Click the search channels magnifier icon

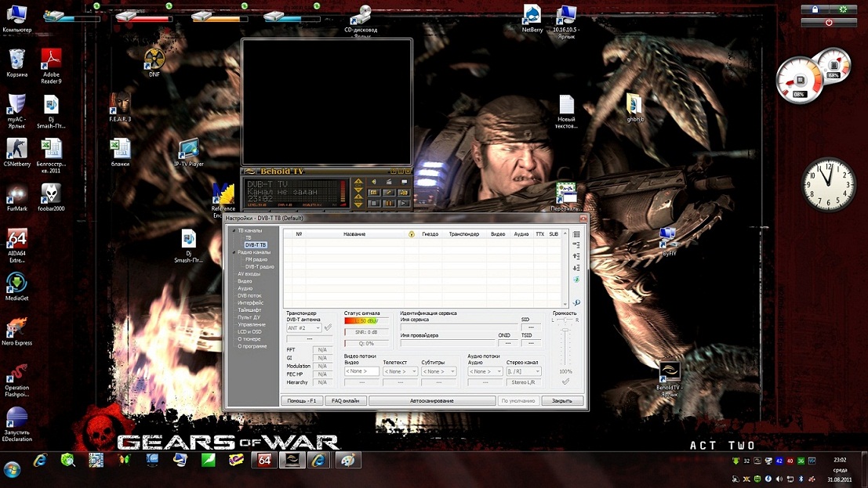tap(576, 302)
